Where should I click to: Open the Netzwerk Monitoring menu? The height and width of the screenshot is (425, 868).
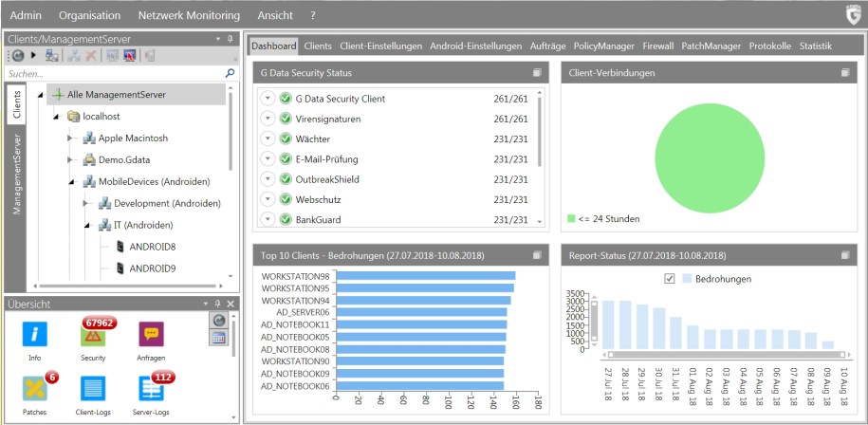click(189, 15)
